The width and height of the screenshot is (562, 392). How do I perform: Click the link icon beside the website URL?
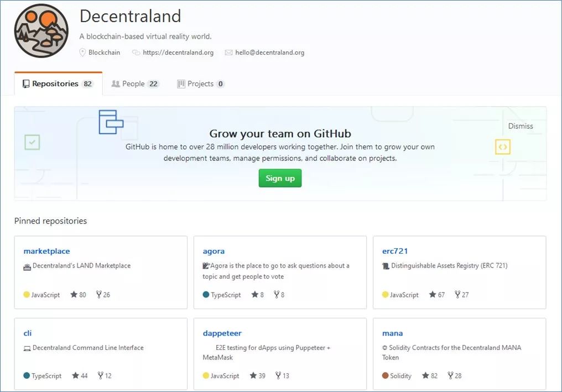click(136, 53)
